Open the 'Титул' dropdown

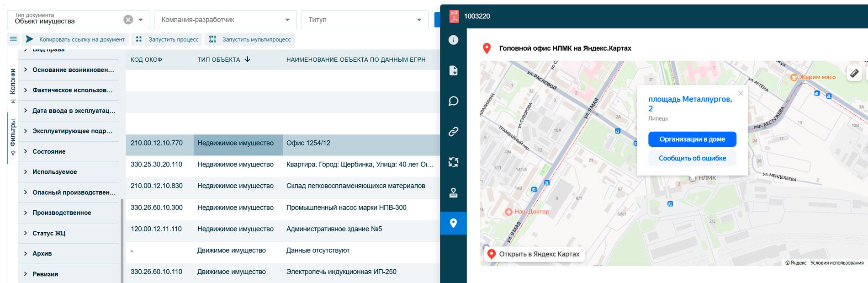[365, 20]
